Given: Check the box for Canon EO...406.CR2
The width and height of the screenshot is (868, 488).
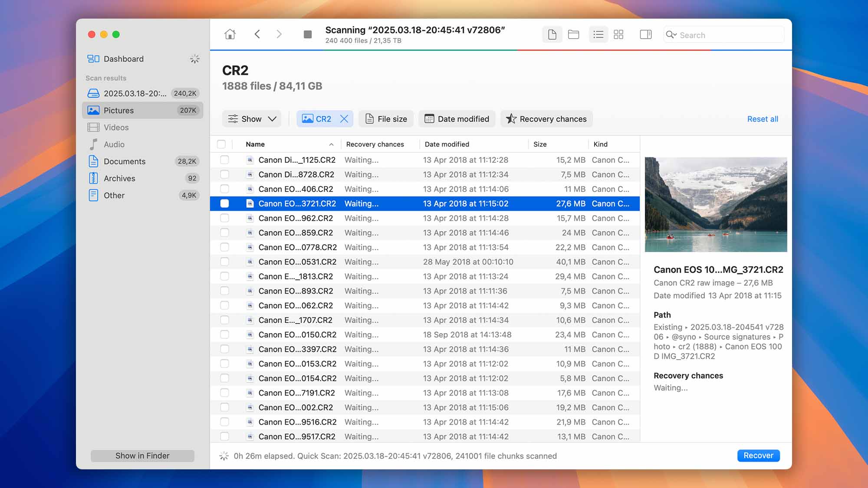Looking at the screenshot, I should pos(224,189).
